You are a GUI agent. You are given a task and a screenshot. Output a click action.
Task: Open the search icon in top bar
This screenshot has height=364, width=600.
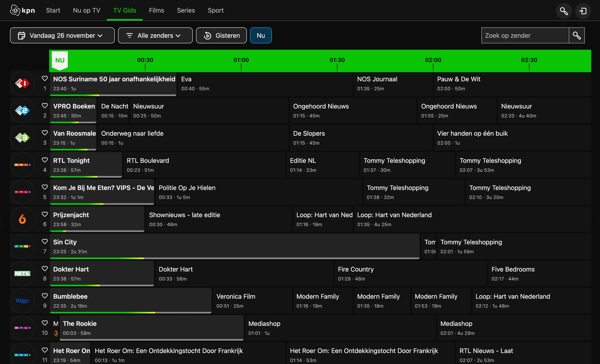(564, 11)
